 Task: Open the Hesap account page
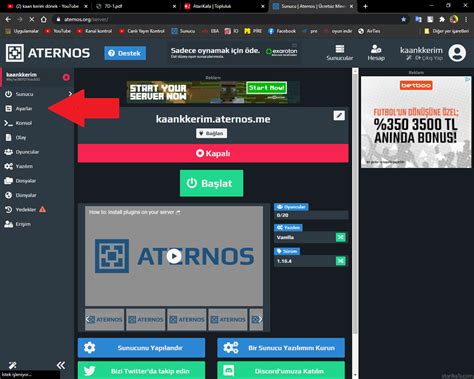click(376, 53)
